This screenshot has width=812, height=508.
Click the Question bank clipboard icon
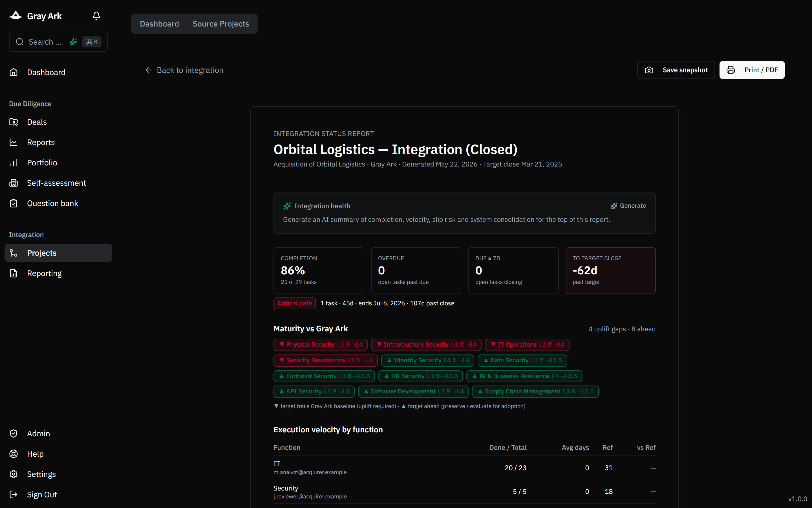[x=14, y=203]
